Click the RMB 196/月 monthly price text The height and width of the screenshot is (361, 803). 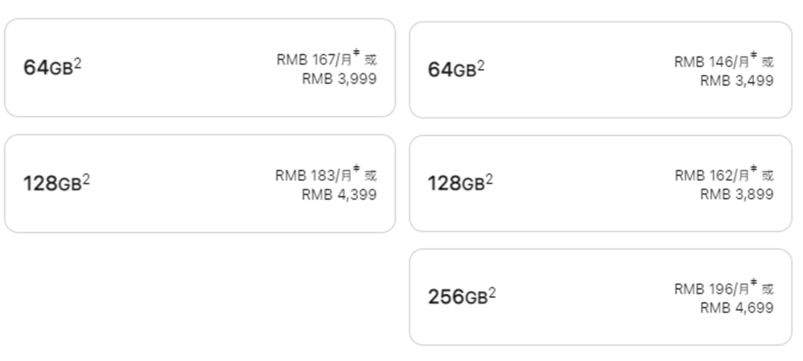pos(712,289)
